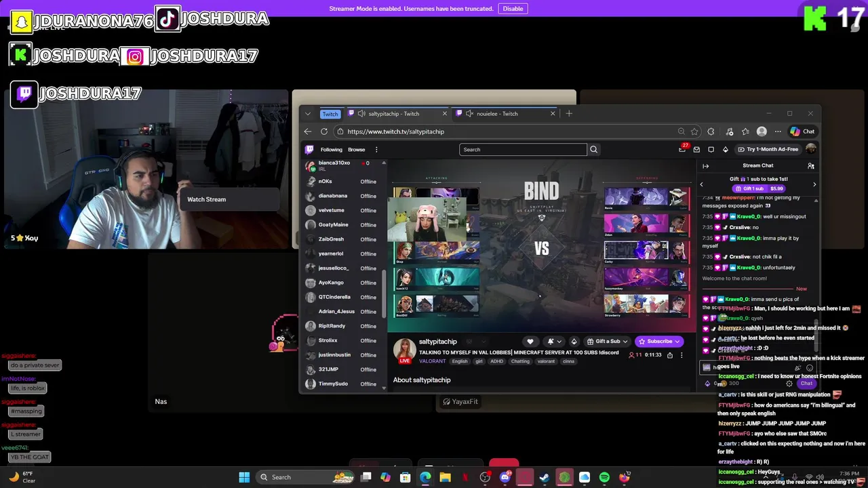Click the Twitch tab group label
The image size is (868, 488).
(x=330, y=114)
